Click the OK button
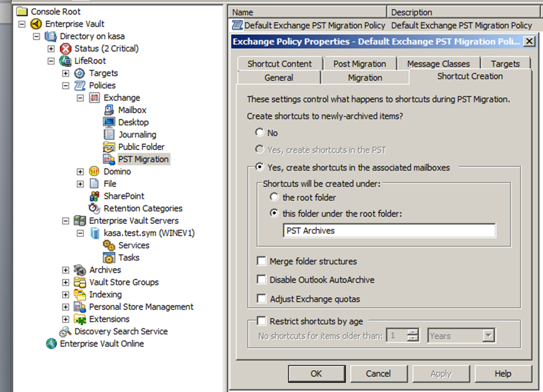Screen dimensions: 543x392 point(317,374)
